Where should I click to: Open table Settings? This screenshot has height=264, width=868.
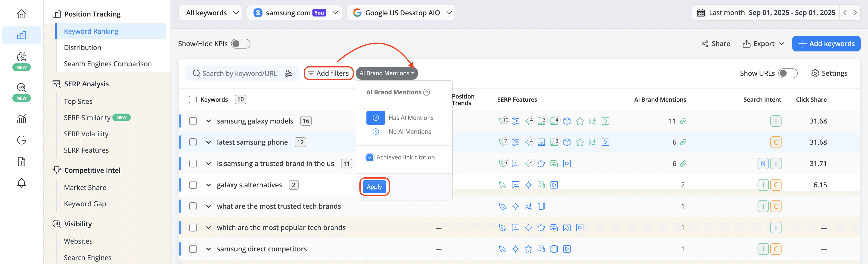pyautogui.click(x=829, y=73)
